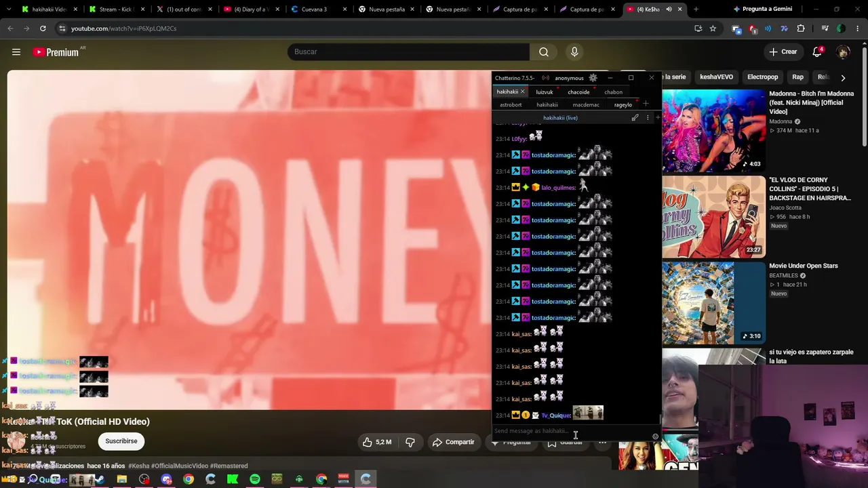This screenshot has height=488, width=868.
Task: Filter by Electropop chip
Action: (x=763, y=77)
